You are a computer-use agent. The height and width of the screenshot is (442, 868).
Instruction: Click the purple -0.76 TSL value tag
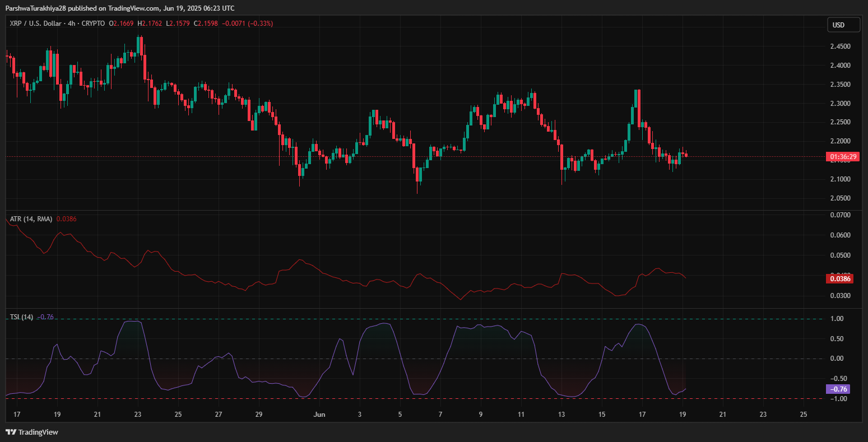838,389
